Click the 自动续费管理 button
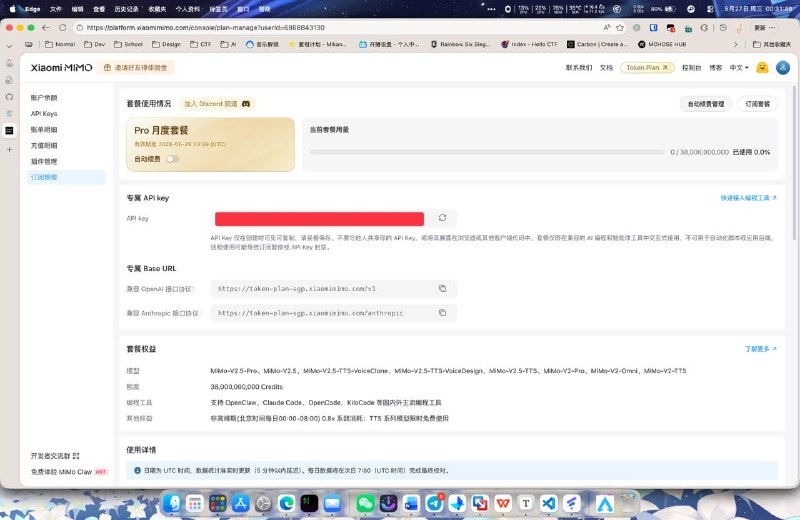 click(706, 104)
